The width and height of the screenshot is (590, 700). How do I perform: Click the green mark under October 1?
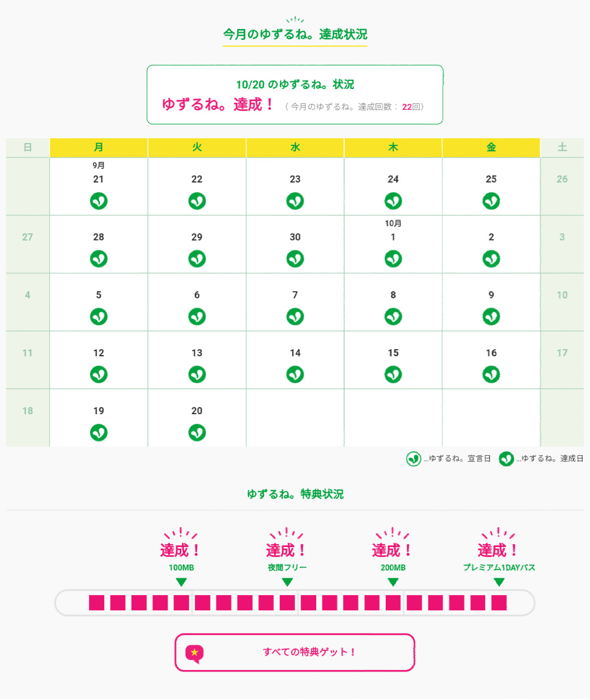click(x=393, y=258)
